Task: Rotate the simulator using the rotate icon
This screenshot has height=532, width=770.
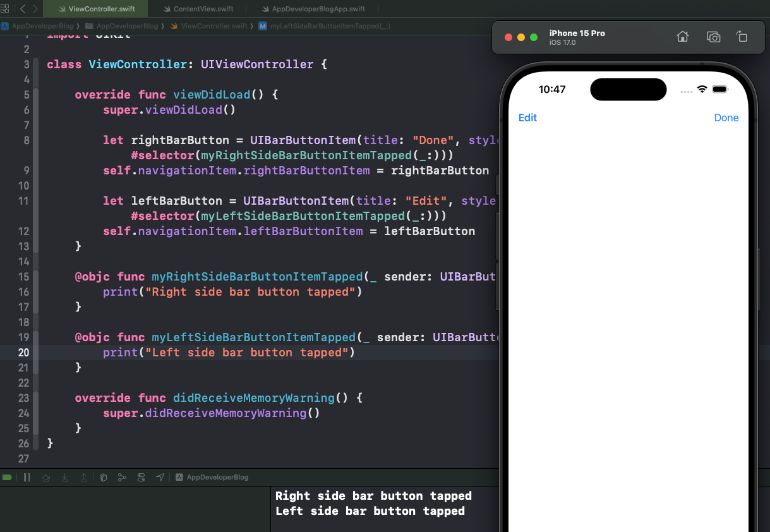Action: pyautogui.click(x=742, y=37)
